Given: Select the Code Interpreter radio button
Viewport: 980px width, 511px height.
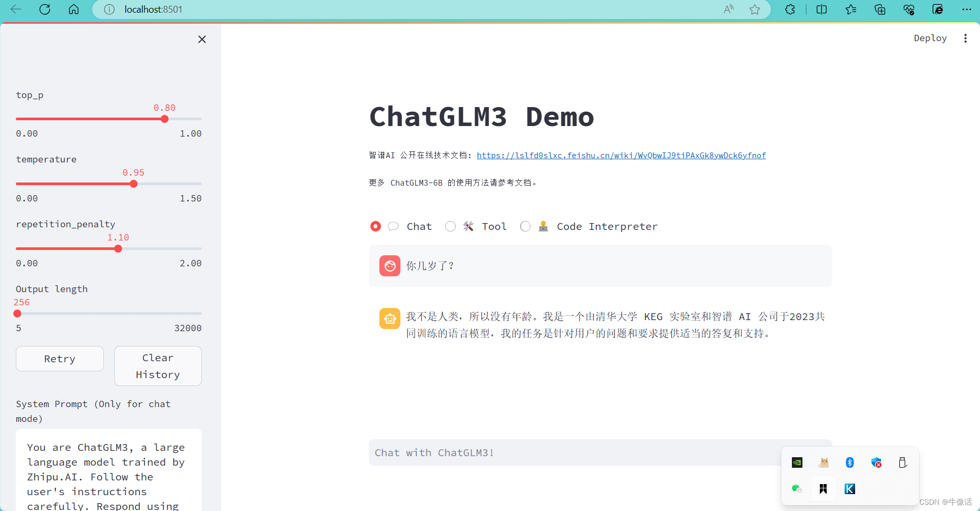Looking at the screenshot, I should pyautogui.click(x=525, y=226).
